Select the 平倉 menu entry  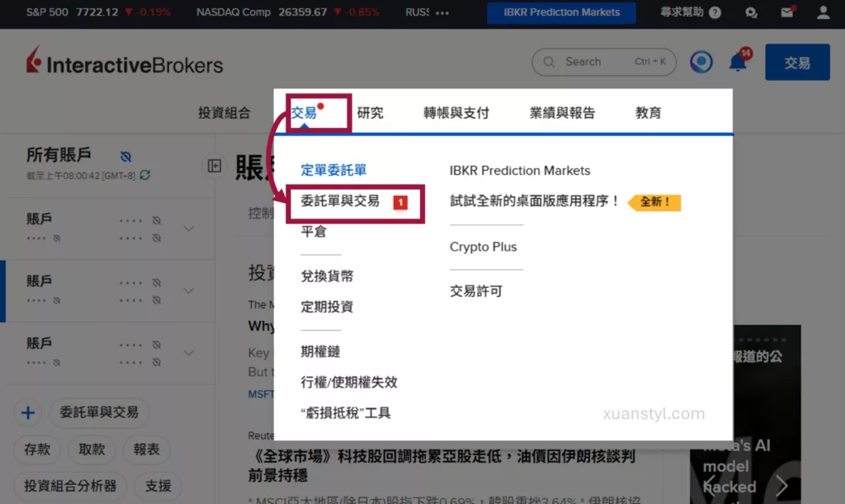pyautogui.click(x=314, y=232)
